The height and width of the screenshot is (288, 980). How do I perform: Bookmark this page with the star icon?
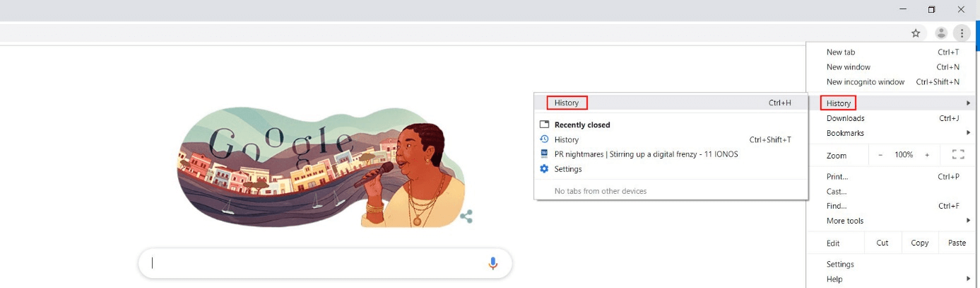(916, 33)
